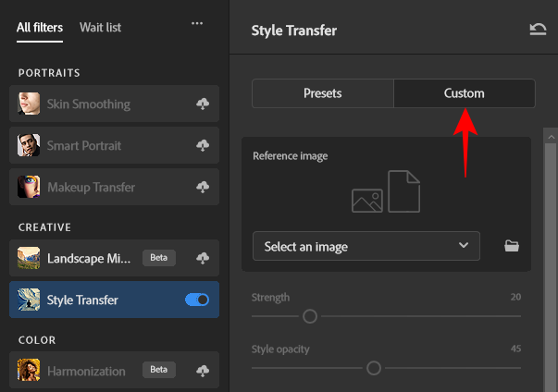This screenshot has height=392, width=558.
Task: Click the panel scrollbar up arrow
Action: coord(552,137)
